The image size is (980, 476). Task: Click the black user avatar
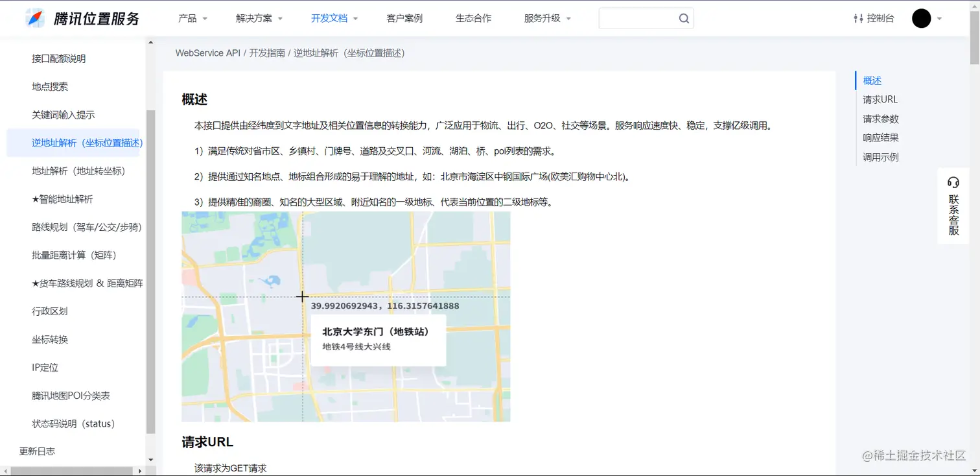click(921, 18)
